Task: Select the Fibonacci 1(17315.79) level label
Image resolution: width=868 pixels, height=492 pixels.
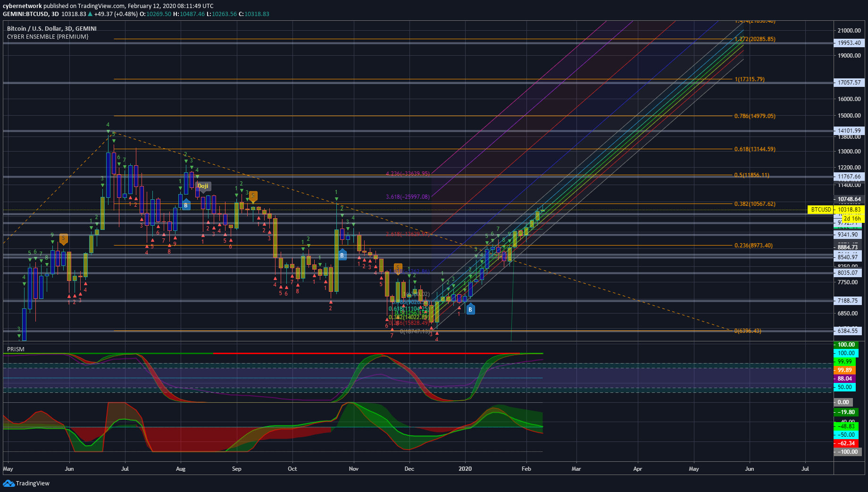Action: 750,79
